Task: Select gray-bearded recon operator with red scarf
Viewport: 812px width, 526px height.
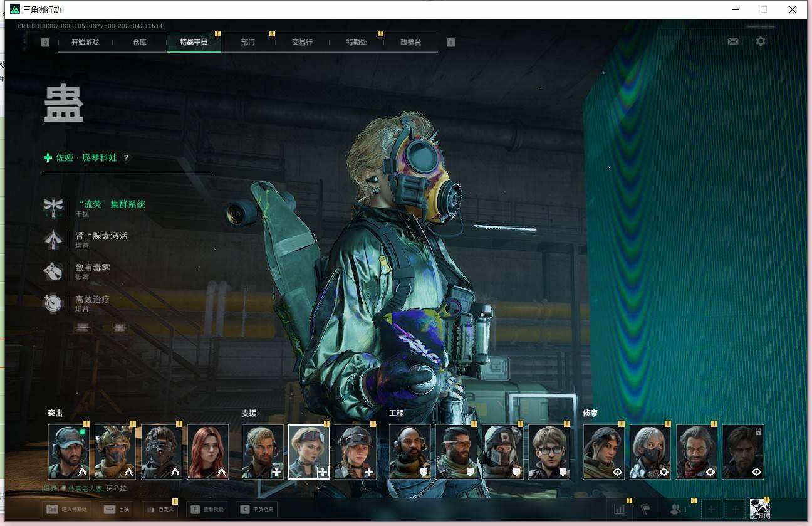Action: tap(697, 452)
